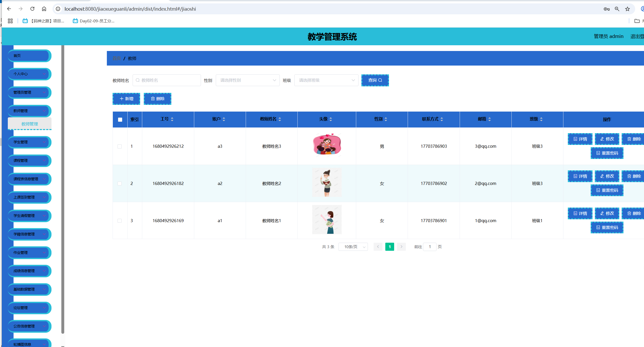Click 修改 for 教师姓名2
This screenshot has height=347, width=644.
pos(607,176)
